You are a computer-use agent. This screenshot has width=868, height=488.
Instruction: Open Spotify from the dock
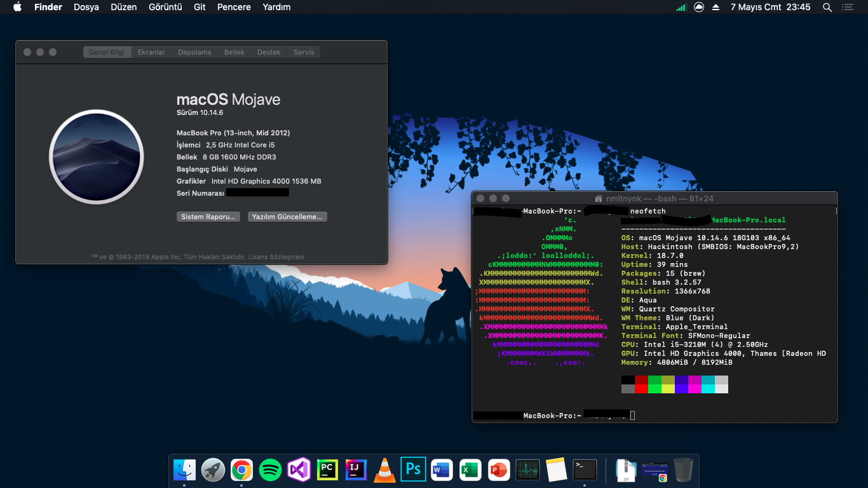pos(271,470)
